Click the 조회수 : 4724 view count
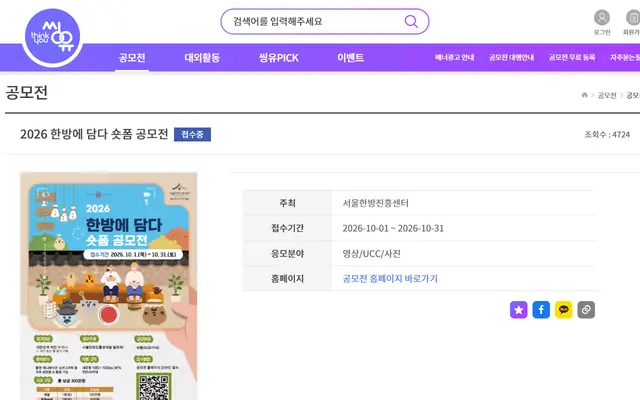This screenshot has height=400, width=640. (x=607, y=134)
